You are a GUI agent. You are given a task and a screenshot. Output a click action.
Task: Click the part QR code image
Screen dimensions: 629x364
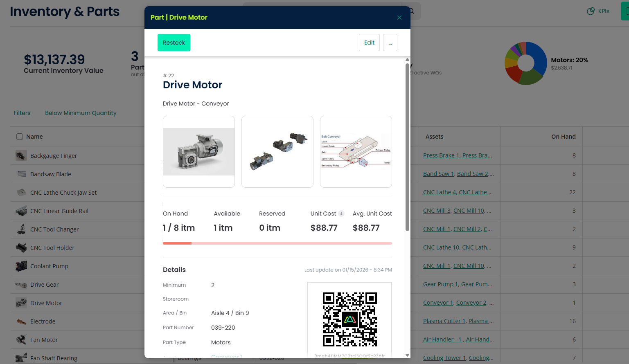pos(349,319)
